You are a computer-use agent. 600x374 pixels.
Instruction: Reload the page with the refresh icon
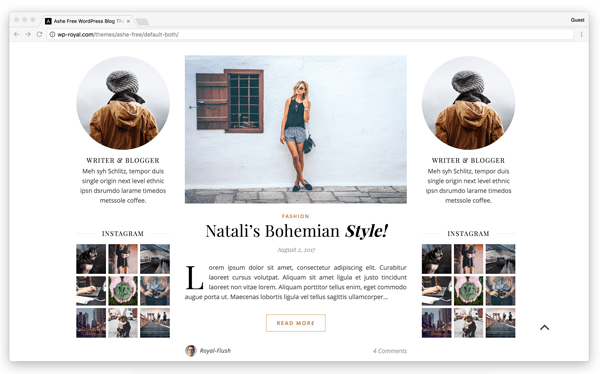pyautogui.click(x=39, y=34)
